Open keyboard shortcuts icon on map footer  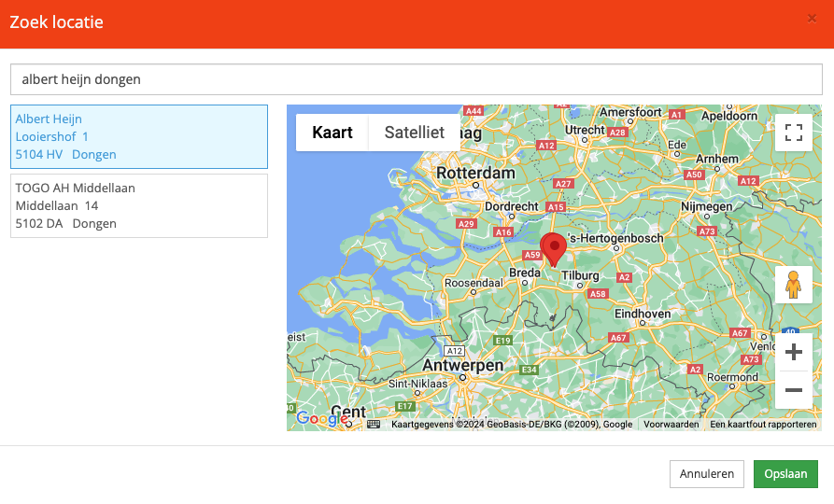[x=374, y=425]
